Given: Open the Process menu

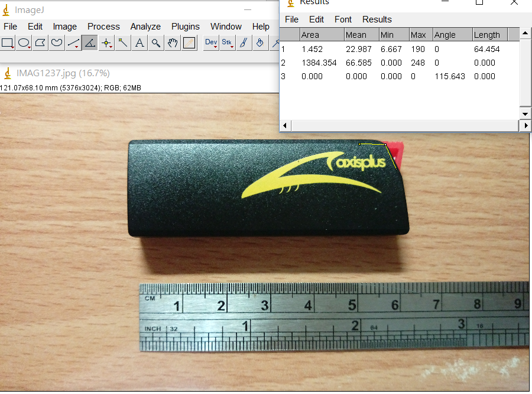Looking at the screenshot, I should pos(103,27).
